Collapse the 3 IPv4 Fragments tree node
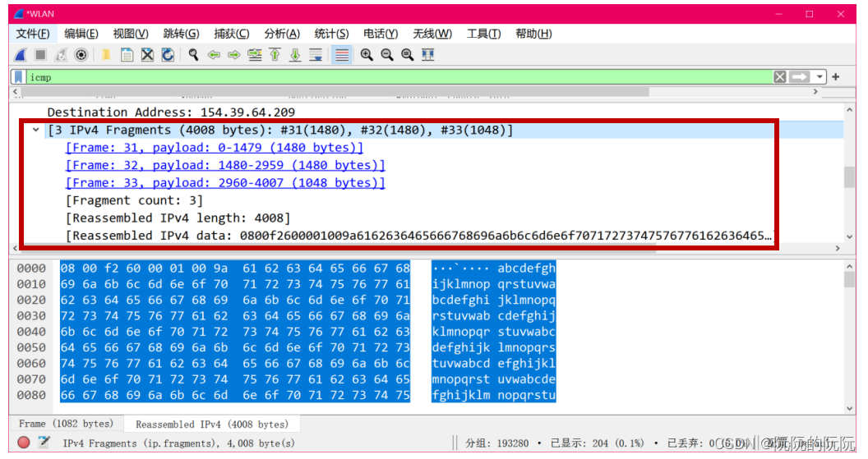The image size is (868, 459). click(36, 130)
